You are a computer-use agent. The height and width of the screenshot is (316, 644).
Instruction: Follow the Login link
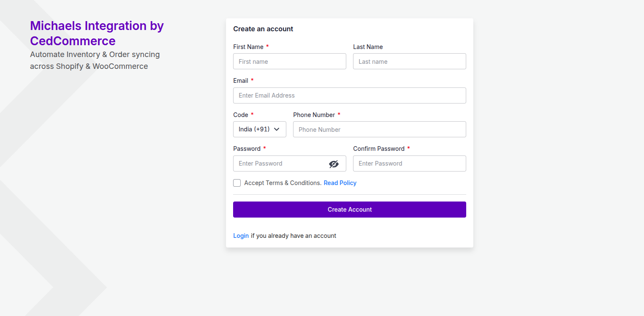point(241,236)
